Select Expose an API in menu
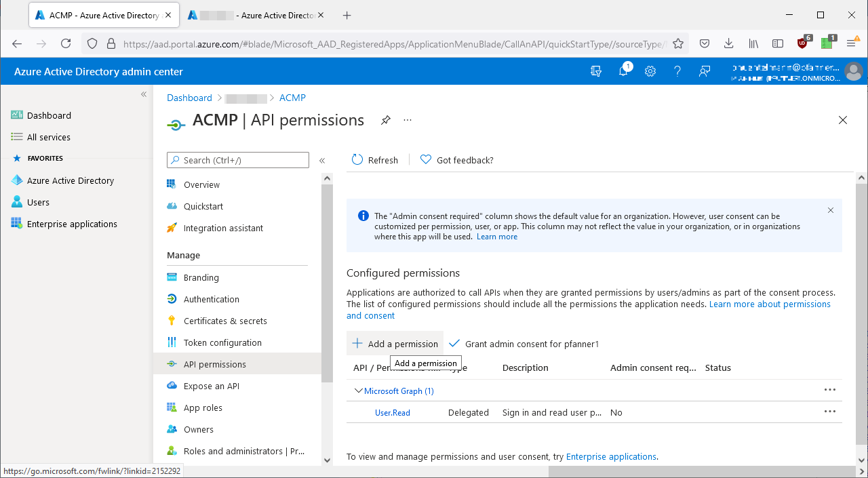Image resolution: width=868 pixels, height=478 pixels. tap(211, 386)
